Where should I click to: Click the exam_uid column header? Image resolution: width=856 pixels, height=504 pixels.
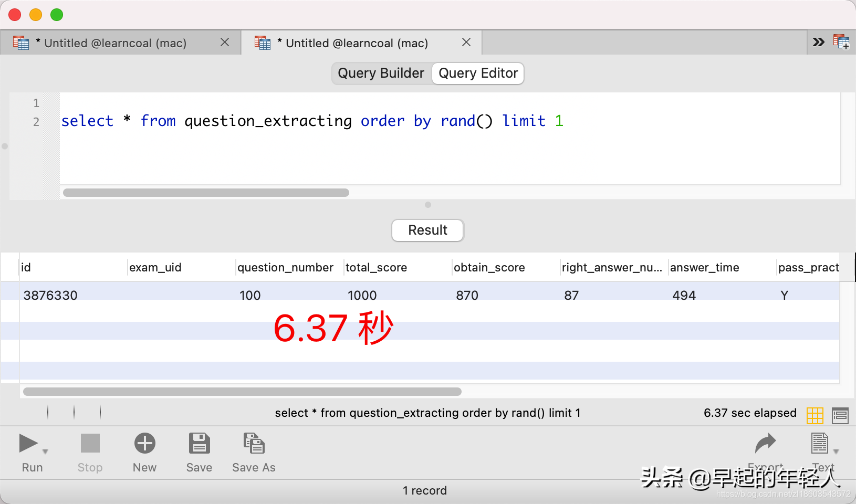coord(181,267)
